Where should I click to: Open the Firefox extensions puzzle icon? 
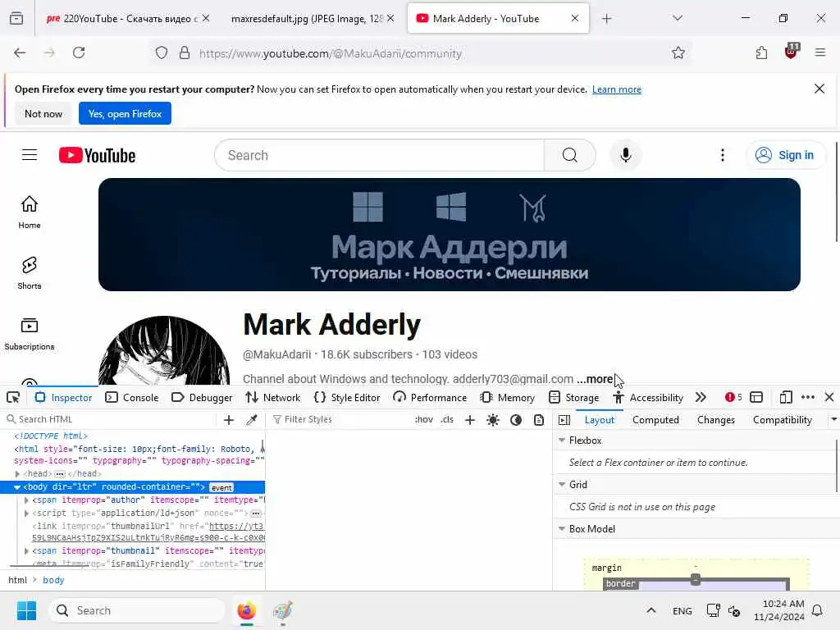(761, 52)
